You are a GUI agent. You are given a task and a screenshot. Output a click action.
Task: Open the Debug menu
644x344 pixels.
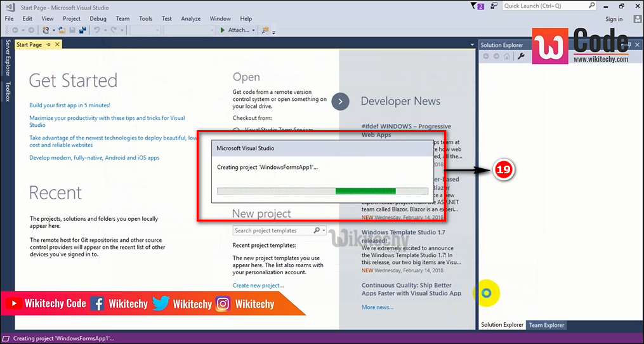tap(98, 18)
